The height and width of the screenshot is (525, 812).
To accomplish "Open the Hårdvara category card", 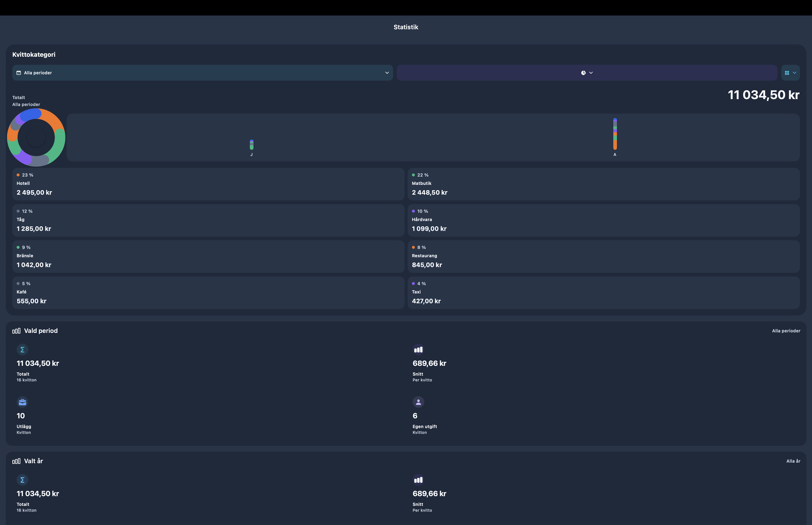I will tap(603, 220).
